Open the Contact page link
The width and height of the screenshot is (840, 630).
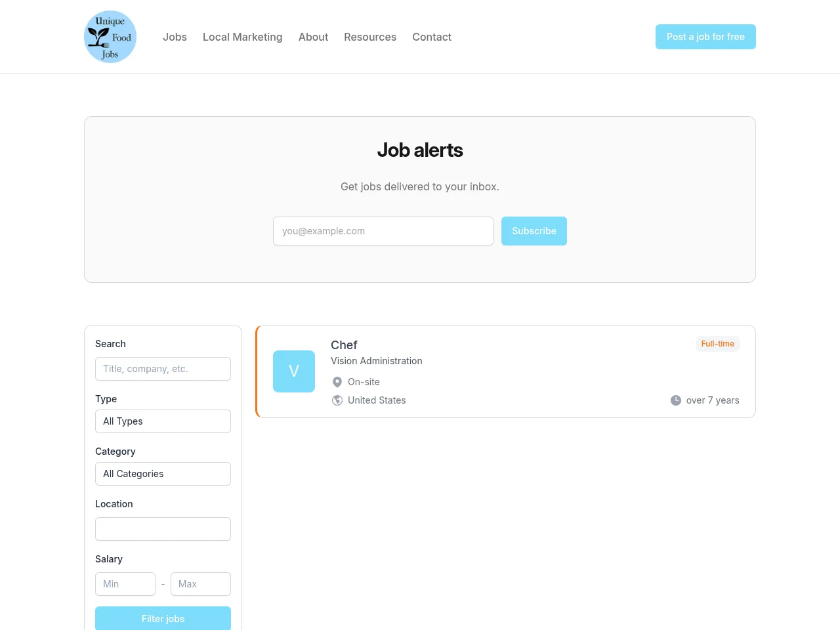432,37
